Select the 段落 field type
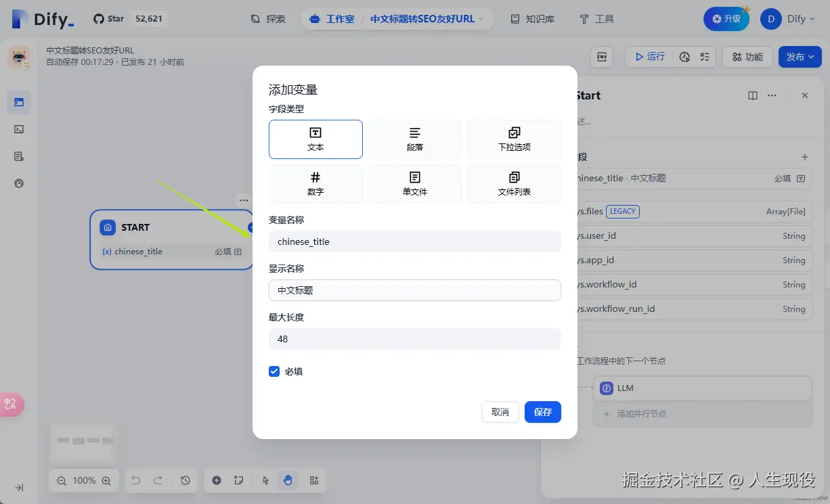Image resolution: width=830 pixels, height=504 pixels. (x=415, y=139)
